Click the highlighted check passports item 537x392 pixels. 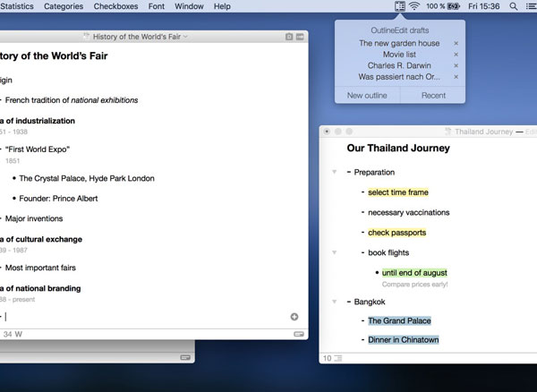pos(396,233)
